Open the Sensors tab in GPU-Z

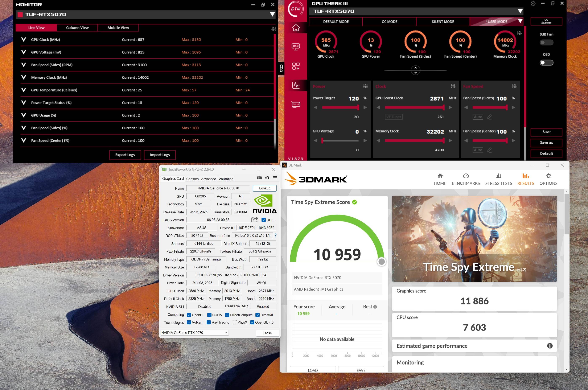click(x=192, y=179)
